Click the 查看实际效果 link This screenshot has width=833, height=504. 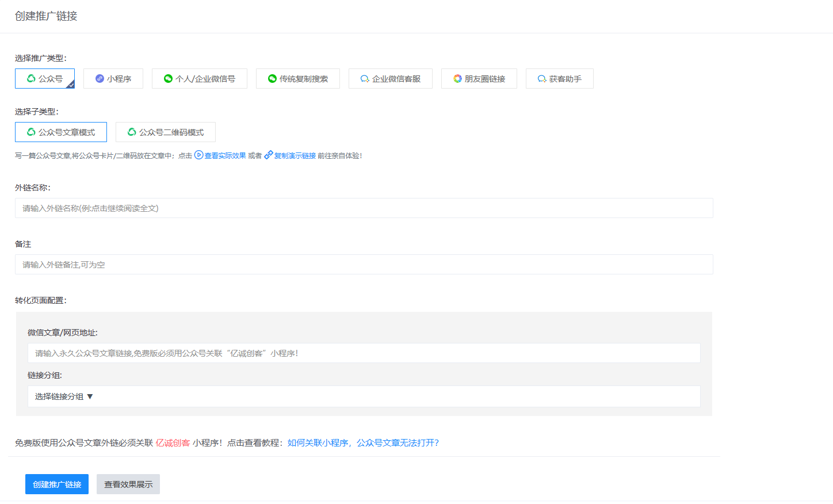point(224,154)
